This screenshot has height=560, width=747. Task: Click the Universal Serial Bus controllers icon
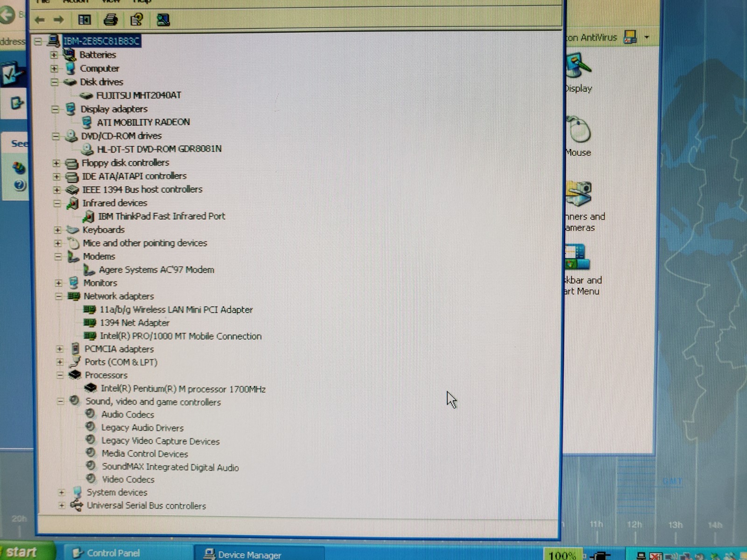pos(77,505)
